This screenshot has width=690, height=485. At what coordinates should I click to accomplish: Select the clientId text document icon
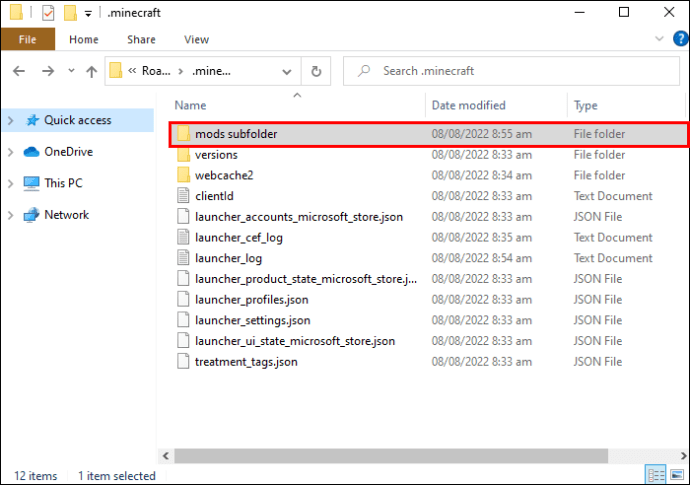tap(183, 195)
